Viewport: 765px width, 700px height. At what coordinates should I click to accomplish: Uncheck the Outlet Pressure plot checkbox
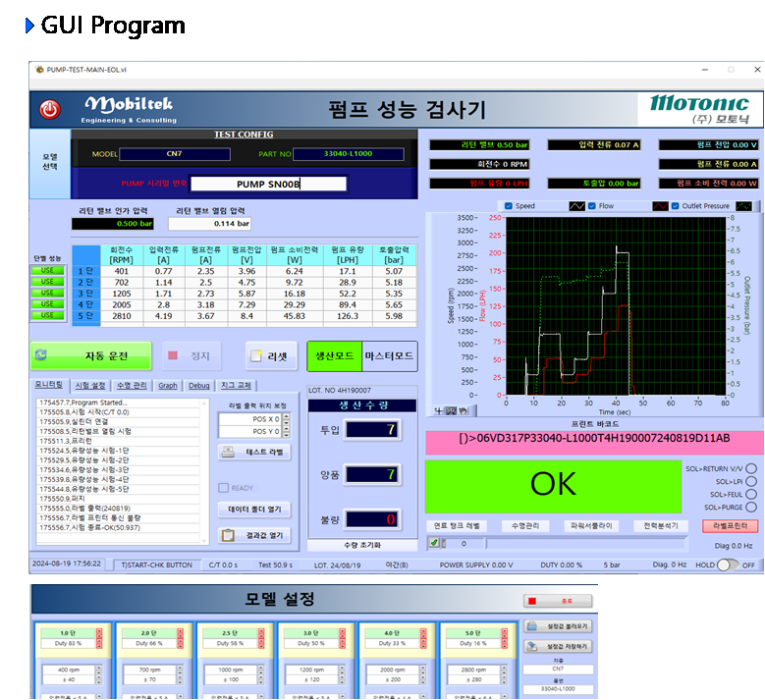tap(676, 206)
